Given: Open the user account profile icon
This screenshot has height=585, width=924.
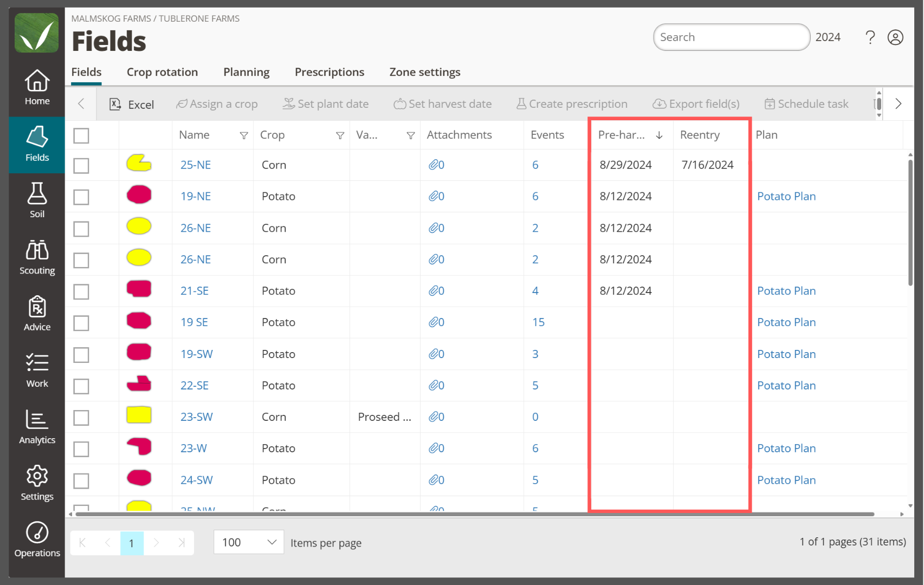Looking at the screenshot, I should (895, 37).
